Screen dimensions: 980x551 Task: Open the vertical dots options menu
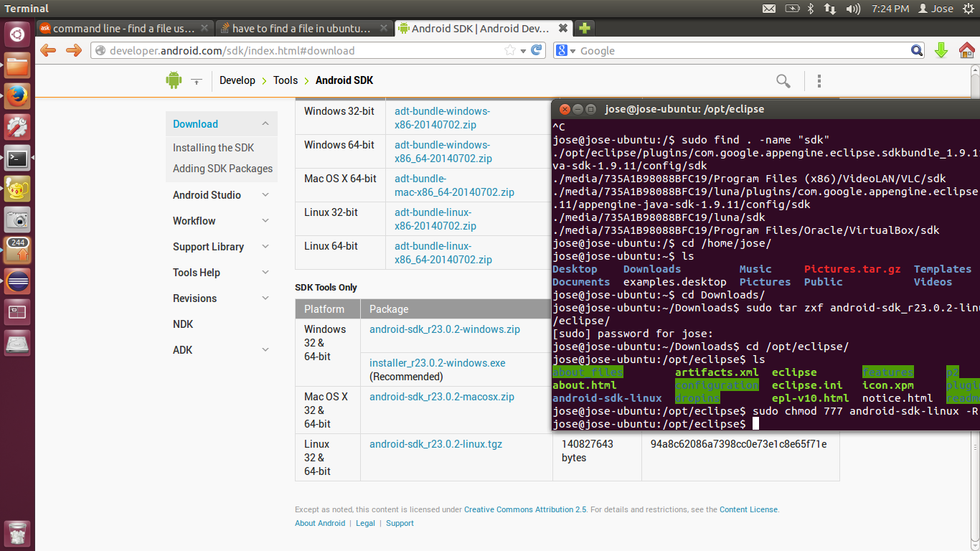819,81
